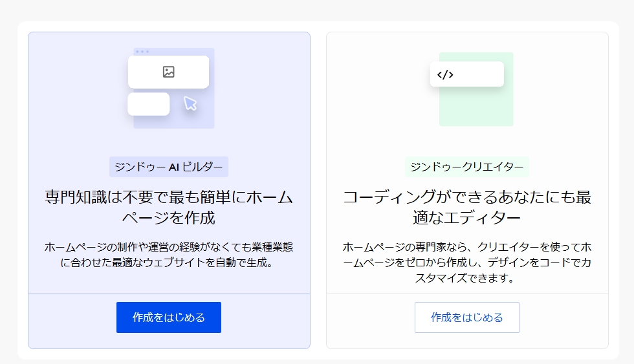
Task: Click the mouse cursor arrow icon
Action: 190,103
